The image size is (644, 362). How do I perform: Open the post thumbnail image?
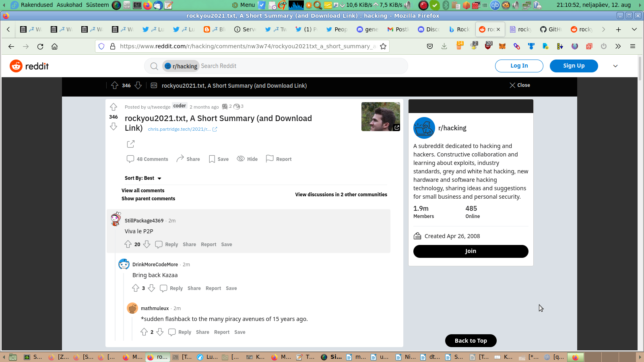pyautogui.click(x=381, y=117)
